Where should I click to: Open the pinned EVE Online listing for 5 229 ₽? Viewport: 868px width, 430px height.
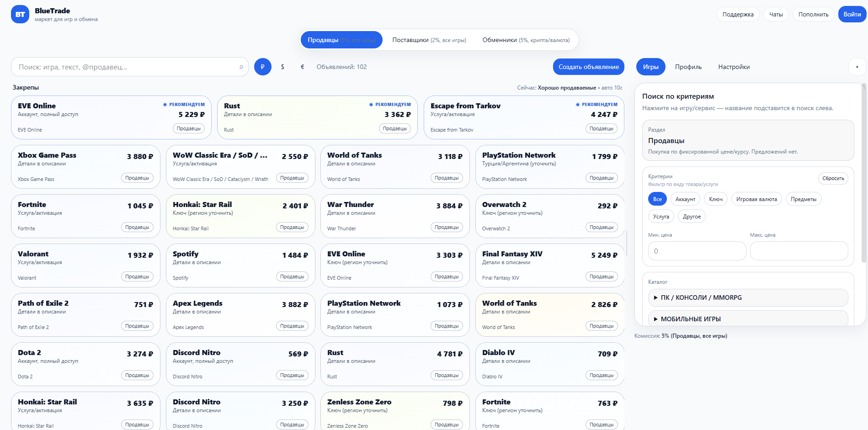[111, 117]
